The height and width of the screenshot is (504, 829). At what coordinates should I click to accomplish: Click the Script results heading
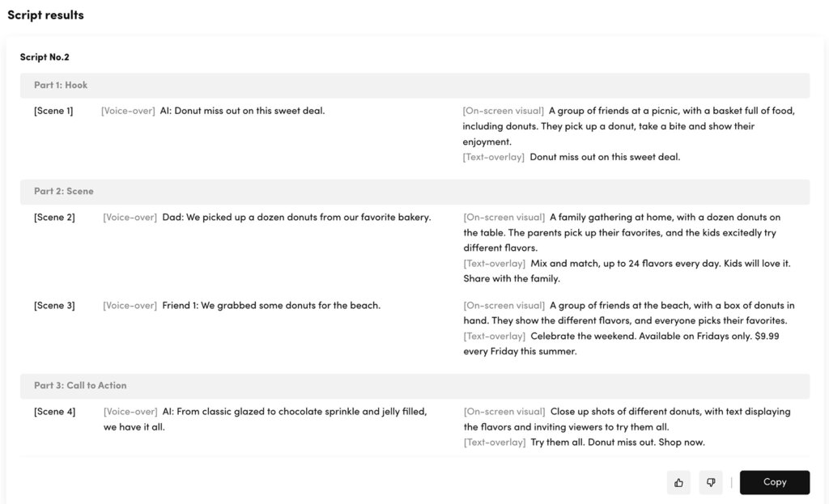click(45, 15)
